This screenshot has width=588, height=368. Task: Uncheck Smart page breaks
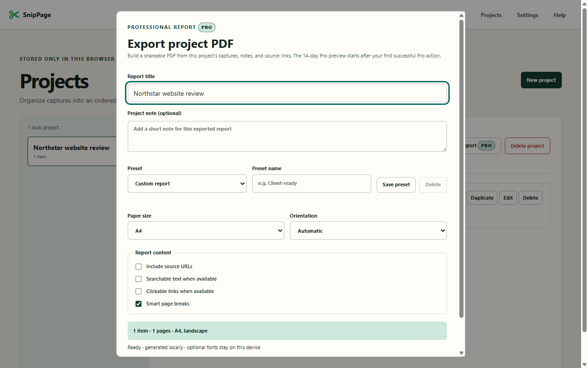(x=138, y=304)
